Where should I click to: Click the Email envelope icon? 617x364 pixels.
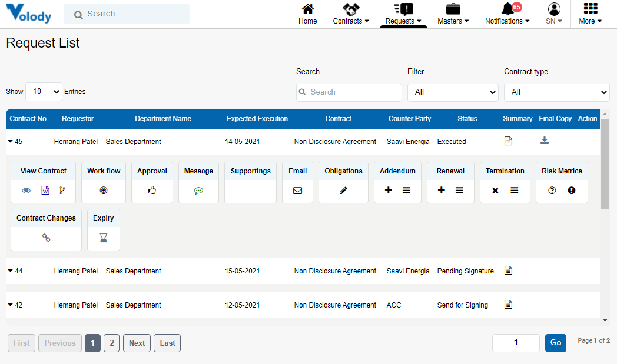tap(297, 190)
